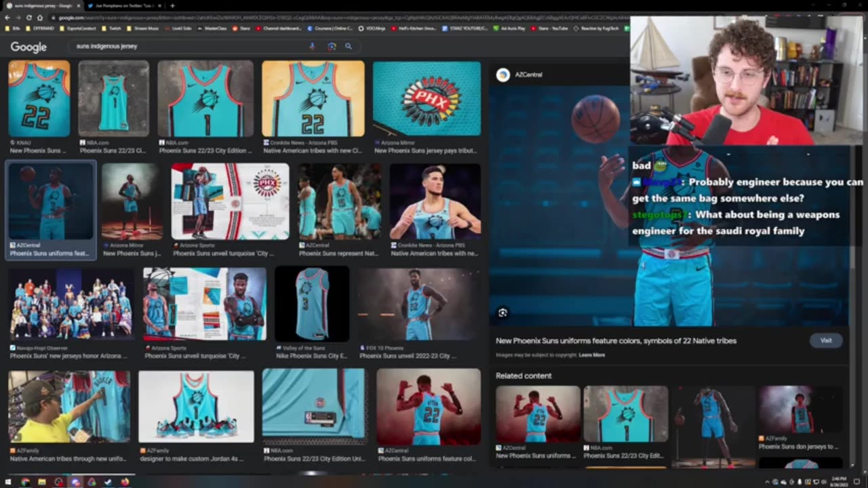Click the Google logo
Screen dimensions: 868x488
coord(28,47)
